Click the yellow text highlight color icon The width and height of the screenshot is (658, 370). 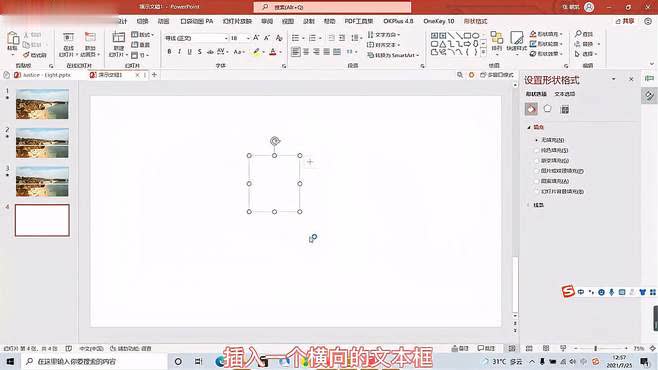(256, 52)
